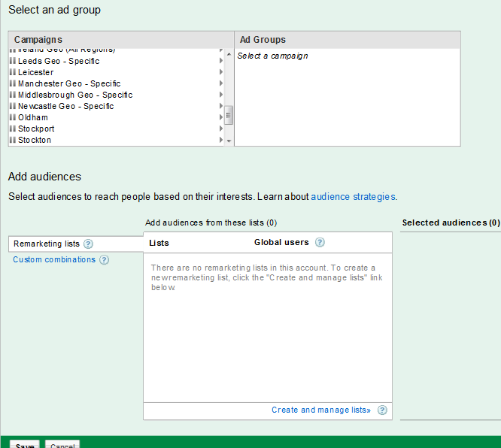Click the pause icon beside Leicester campaign
The image size is (501, 448).
(x=12, y=72)
